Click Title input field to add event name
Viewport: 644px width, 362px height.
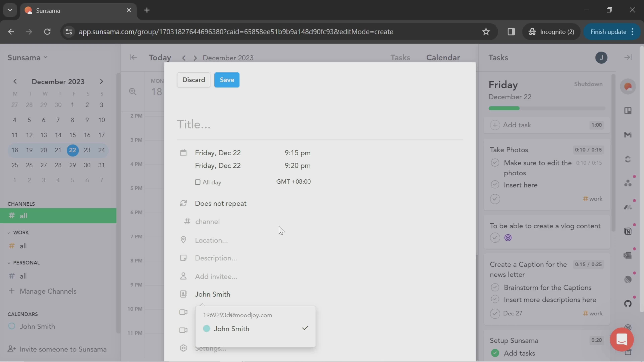point(193,124)
